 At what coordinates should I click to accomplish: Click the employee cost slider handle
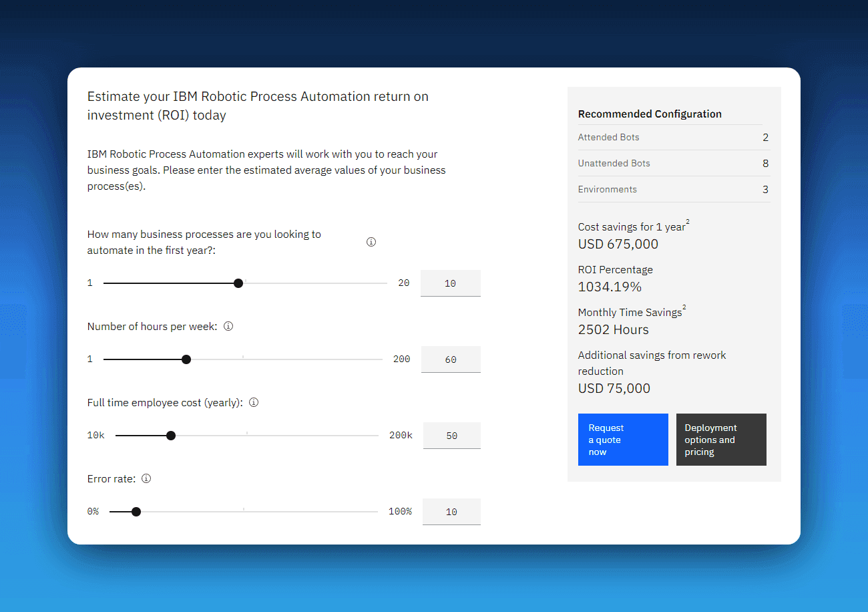171,436
